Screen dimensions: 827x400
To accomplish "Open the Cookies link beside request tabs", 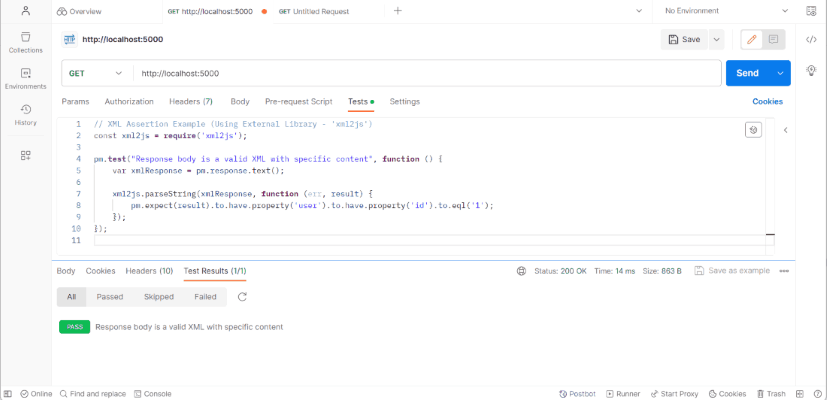I will pyautogui.click(x=767, y=101).
